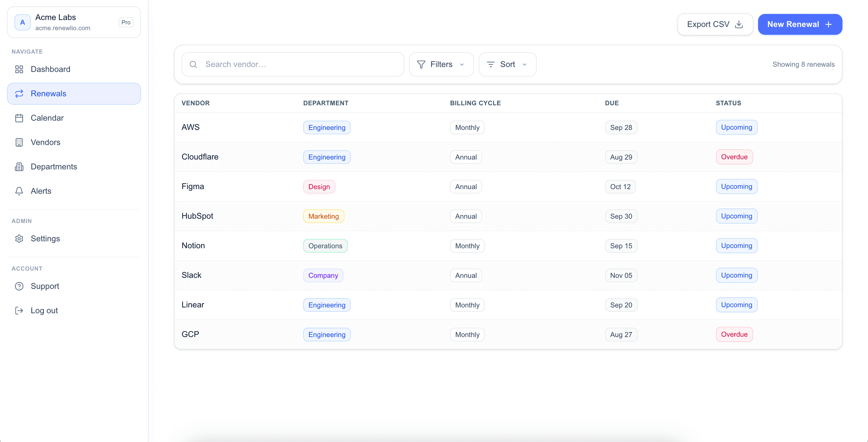Click the Acme Labs avatar badge
The image size is (868, 442).
[23, 22]
